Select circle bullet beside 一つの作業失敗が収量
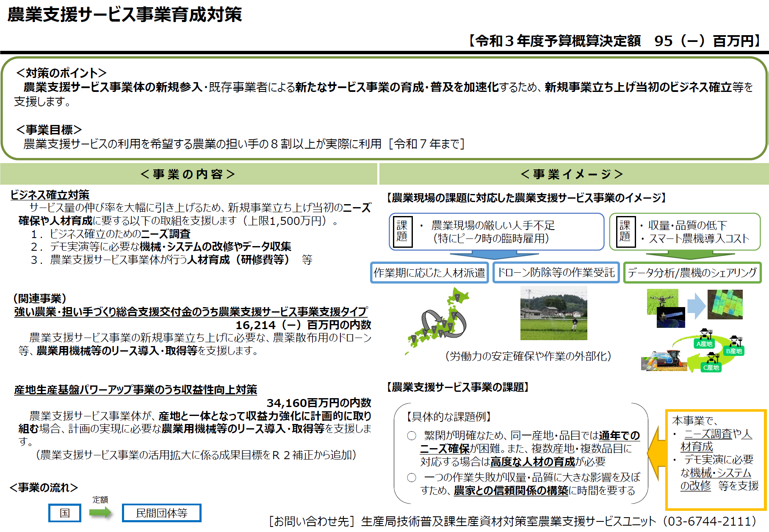769x532 pixels. coord(412,478)
